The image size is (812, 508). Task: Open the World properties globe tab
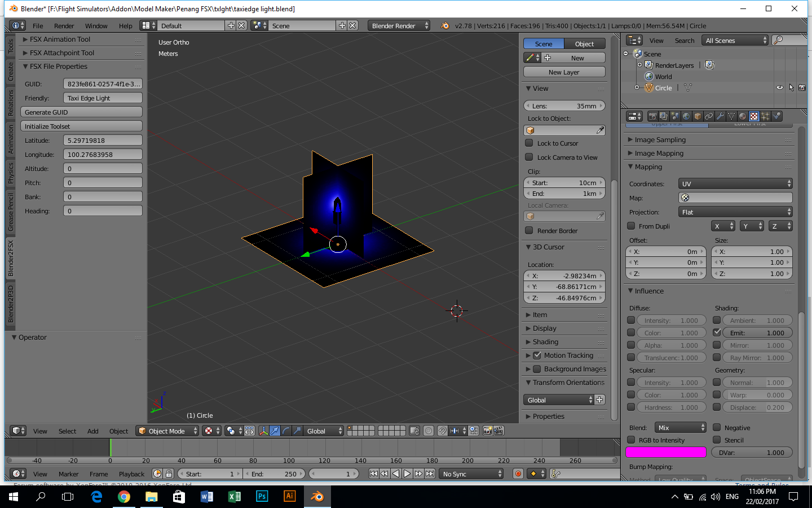[686, 116]
